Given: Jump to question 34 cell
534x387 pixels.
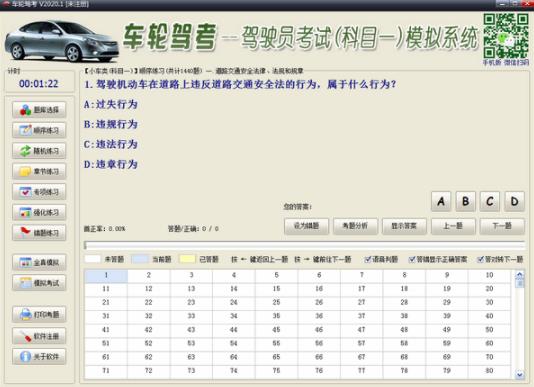Looking at the screenshot, I should tap(234, 316).
